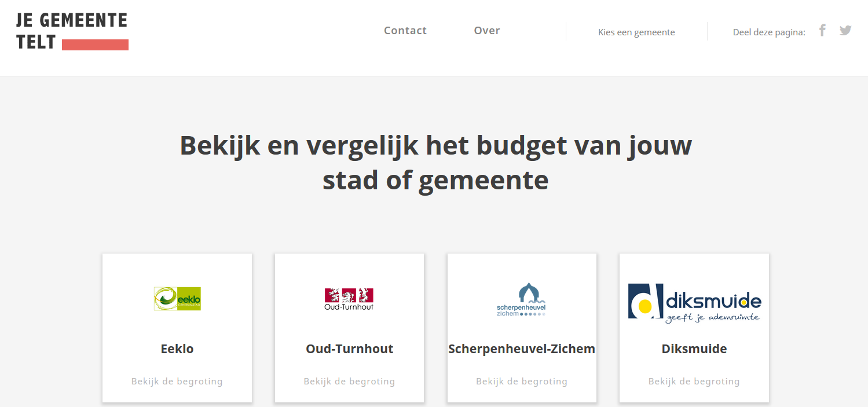Click the red bar in site logo
The height and width of the screenshot is (407, 868).
pos(95,45)
